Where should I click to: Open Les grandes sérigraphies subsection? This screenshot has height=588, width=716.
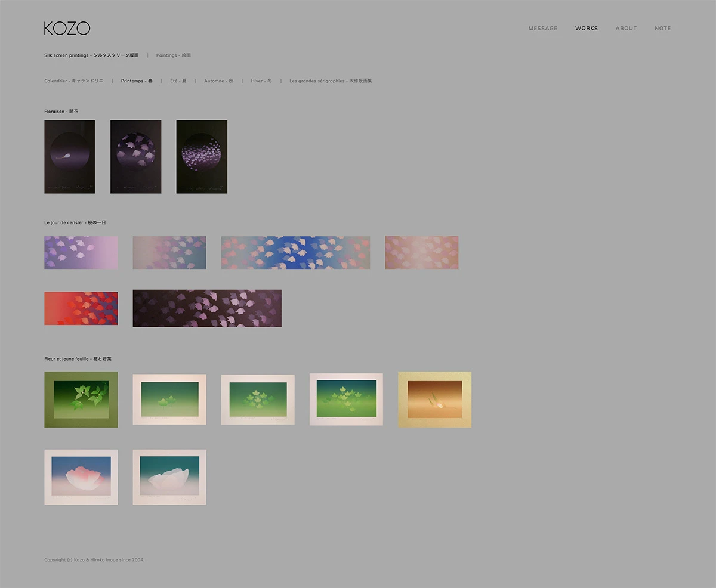tap(331, 81)
